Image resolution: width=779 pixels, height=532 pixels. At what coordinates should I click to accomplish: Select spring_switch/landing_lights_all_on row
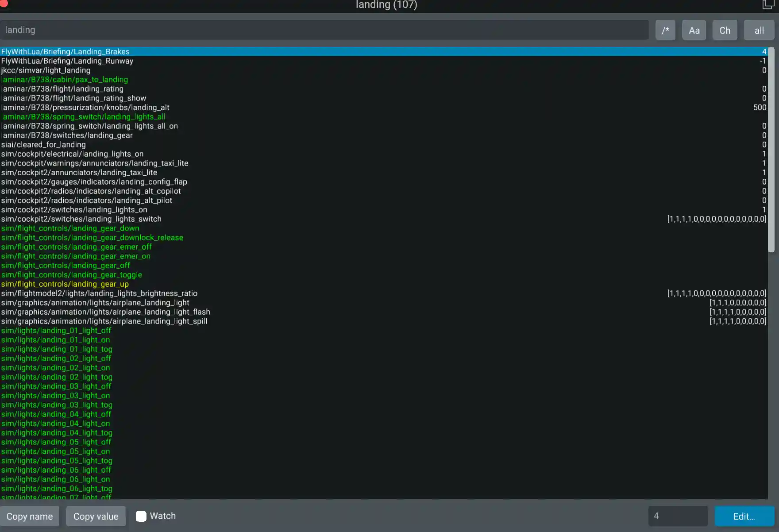(384, 126)
